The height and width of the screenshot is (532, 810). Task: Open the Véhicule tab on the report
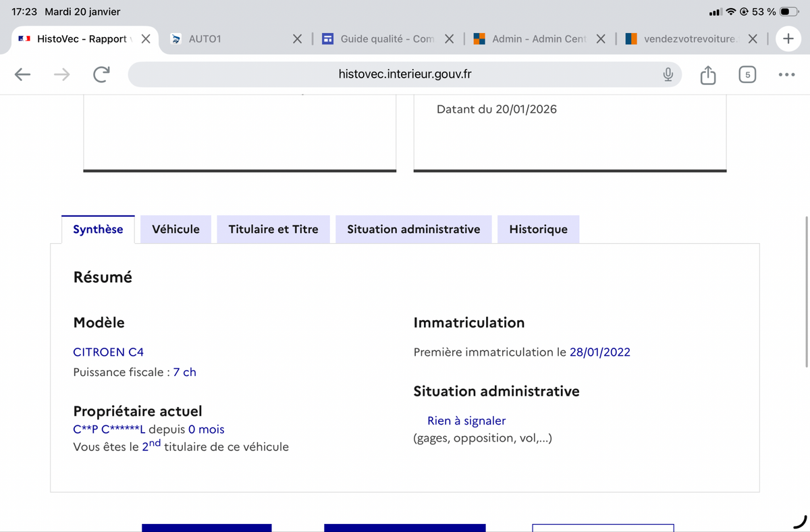(175, 229)
